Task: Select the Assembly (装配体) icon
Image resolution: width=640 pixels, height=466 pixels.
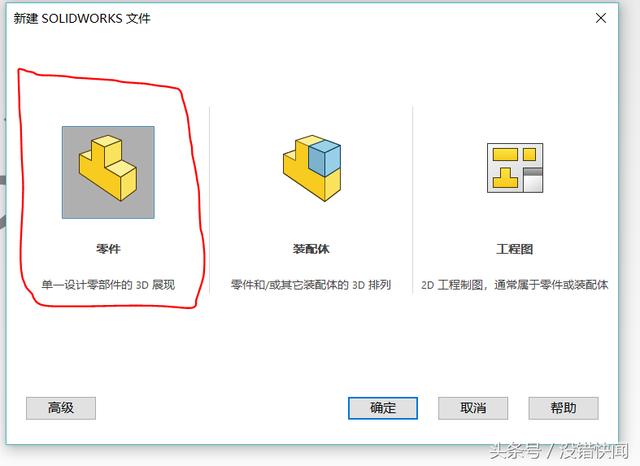Action: point(312,168)
